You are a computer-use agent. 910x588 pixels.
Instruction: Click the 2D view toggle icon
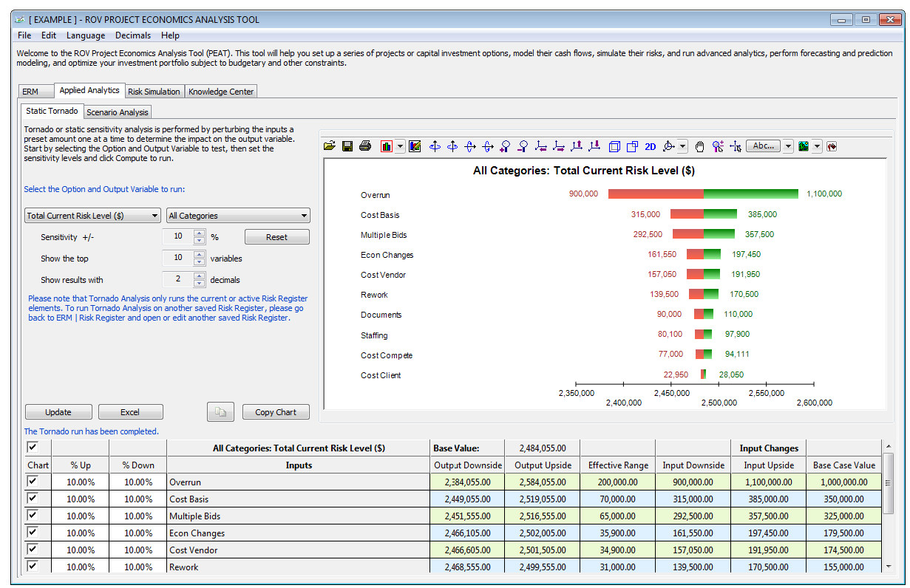tap(651, 146)
